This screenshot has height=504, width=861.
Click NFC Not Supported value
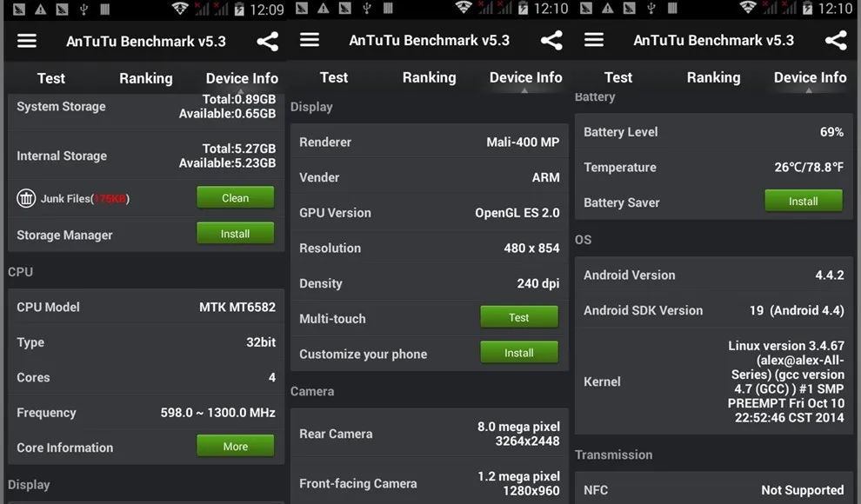coord(802,490)
